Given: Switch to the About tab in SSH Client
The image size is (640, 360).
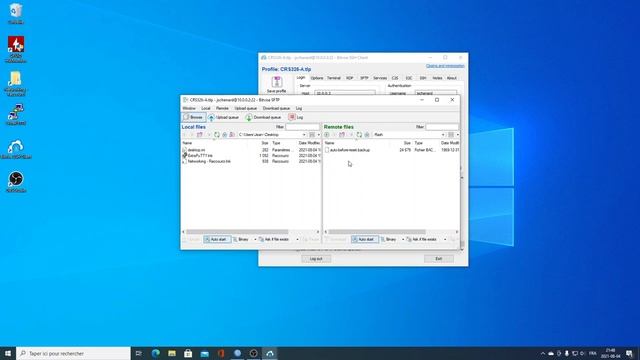Looking at the screenshot, I should click(451, 78).
